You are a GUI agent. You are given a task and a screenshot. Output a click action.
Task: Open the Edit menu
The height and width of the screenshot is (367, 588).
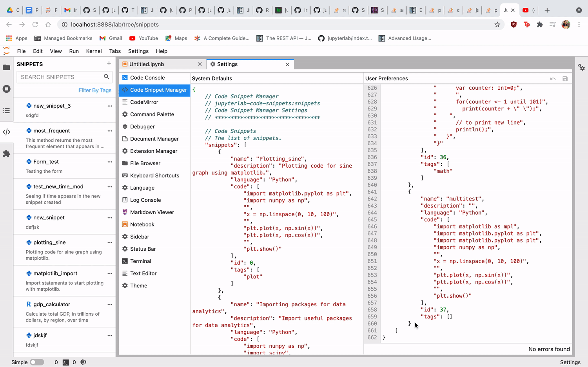[38, 51]
